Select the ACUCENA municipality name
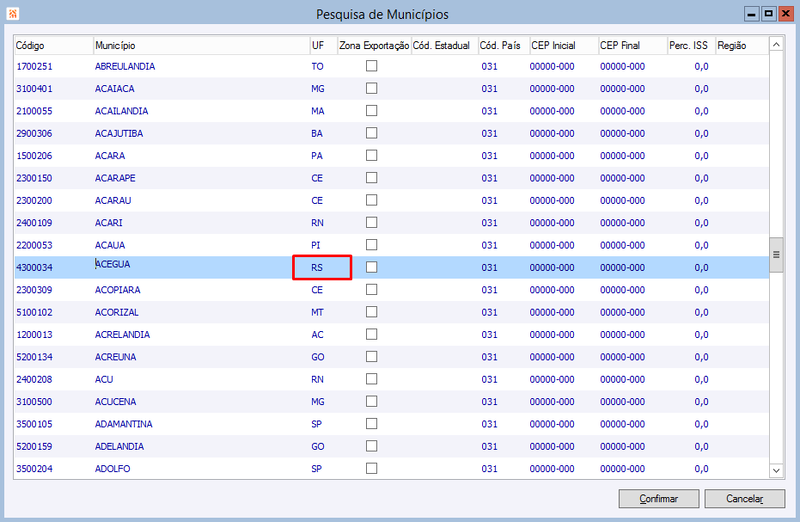800x522 pixels. (x=115, y=402)
